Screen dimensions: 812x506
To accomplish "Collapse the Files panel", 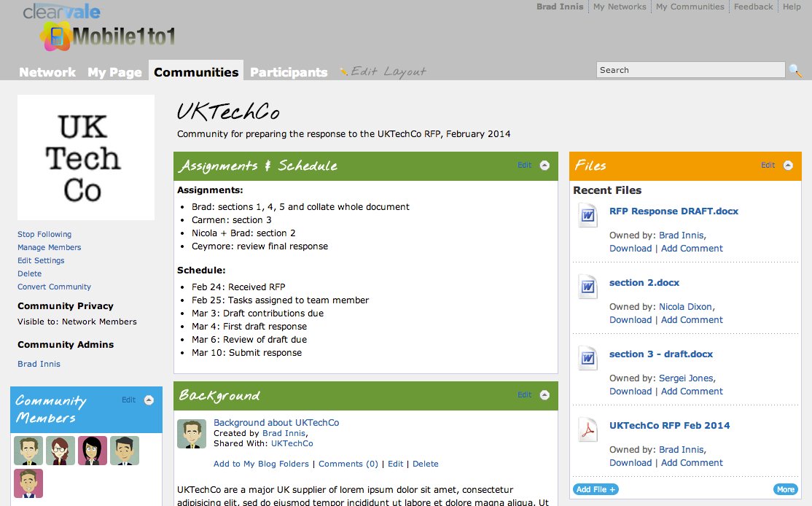I will click(x=788, y=166).
